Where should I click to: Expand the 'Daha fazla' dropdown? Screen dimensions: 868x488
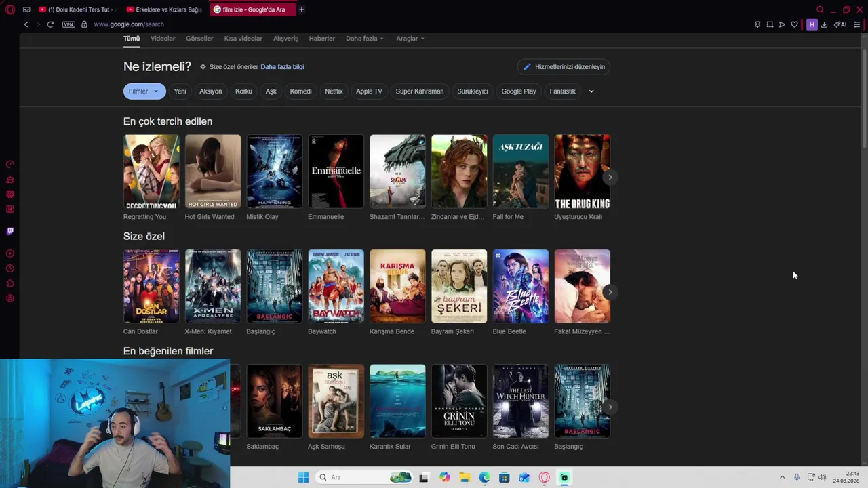[x=365, y=39]
